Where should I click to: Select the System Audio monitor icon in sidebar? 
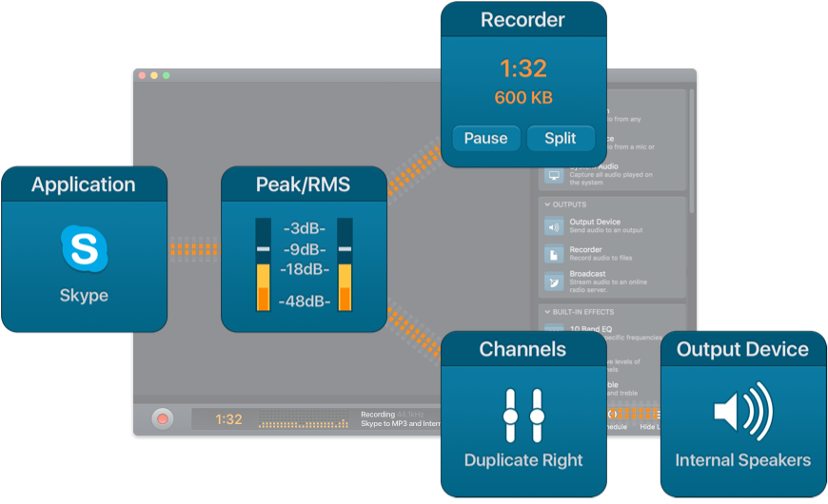[x=554, y=175]
